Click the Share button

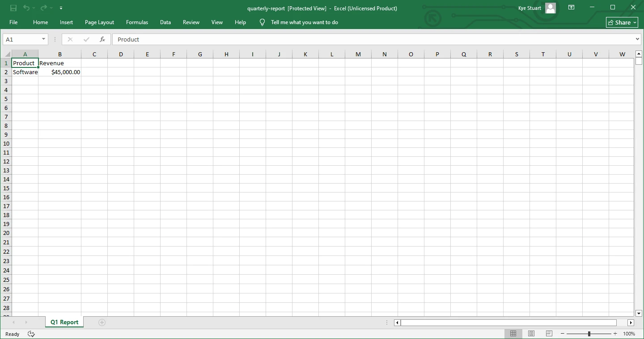coord(622,22)
